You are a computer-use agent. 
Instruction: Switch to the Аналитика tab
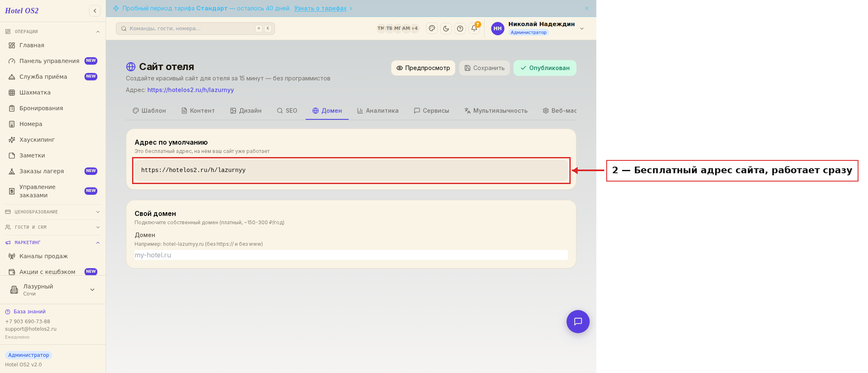pos(378,111)
